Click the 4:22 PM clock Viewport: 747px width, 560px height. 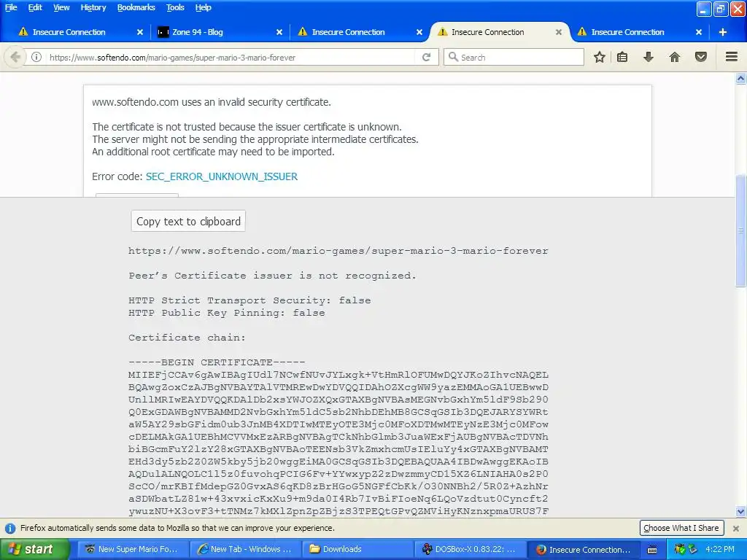click(x=720, y=549)
